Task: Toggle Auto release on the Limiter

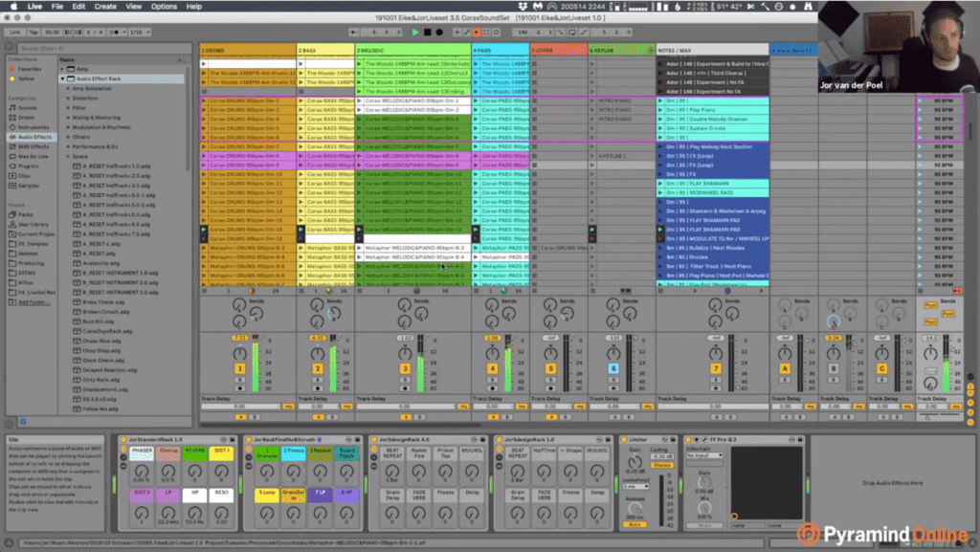Action: 635,524
